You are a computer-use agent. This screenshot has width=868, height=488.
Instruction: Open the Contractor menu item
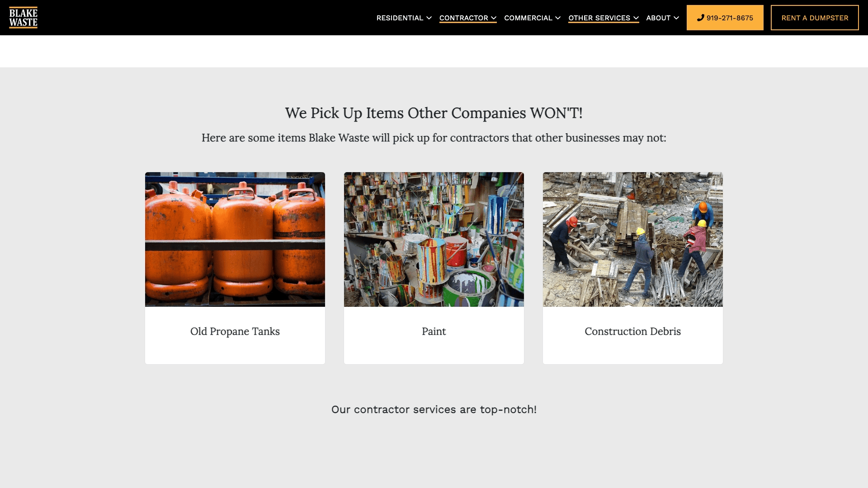click(463, 18)
